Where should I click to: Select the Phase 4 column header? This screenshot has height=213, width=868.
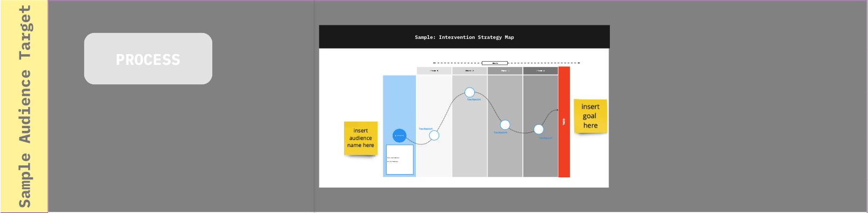(541, 71)
